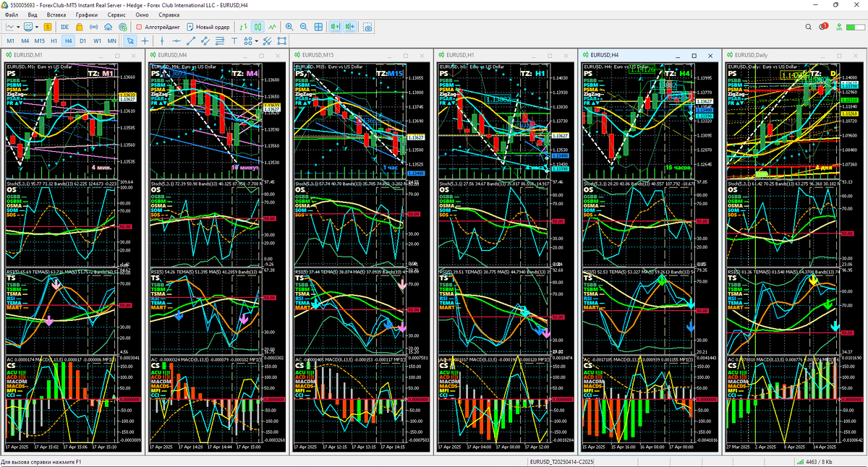
Task: Activate the EURUSD,M15 chart window title
Action: tap(318, 55)
